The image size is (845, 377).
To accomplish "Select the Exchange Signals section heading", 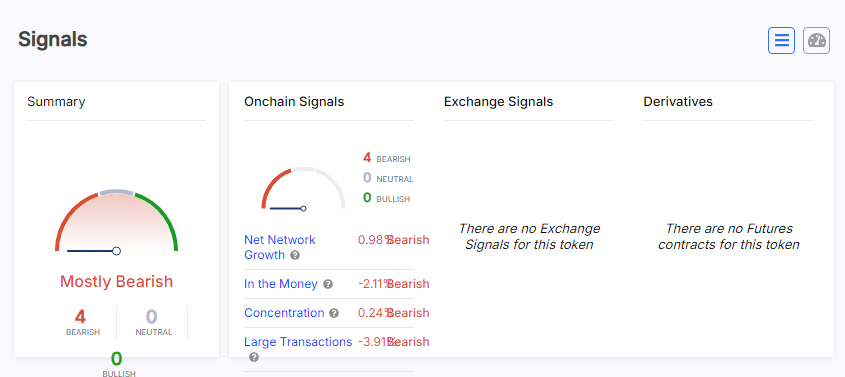I will point(498,102).
